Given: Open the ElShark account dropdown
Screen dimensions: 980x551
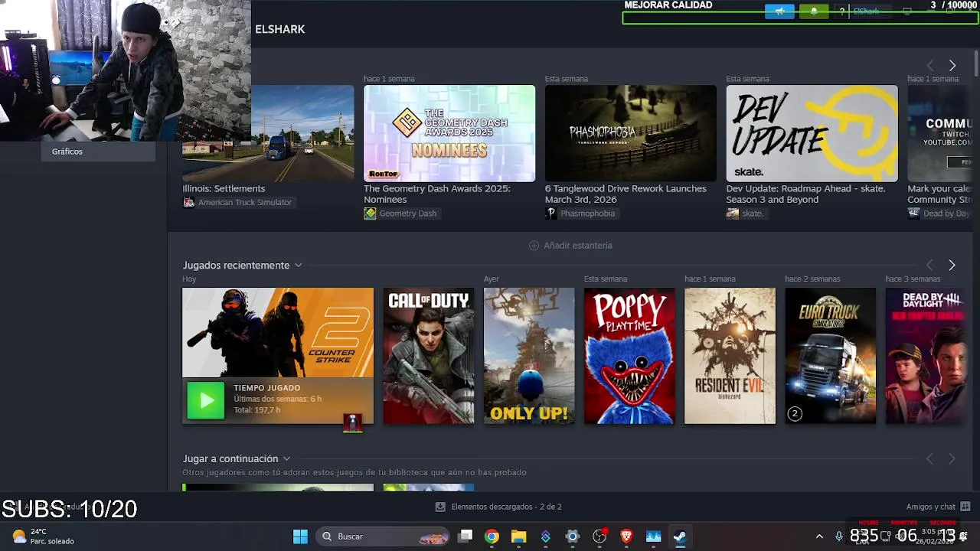Looking at the screenshot, I should pos(871,11).
